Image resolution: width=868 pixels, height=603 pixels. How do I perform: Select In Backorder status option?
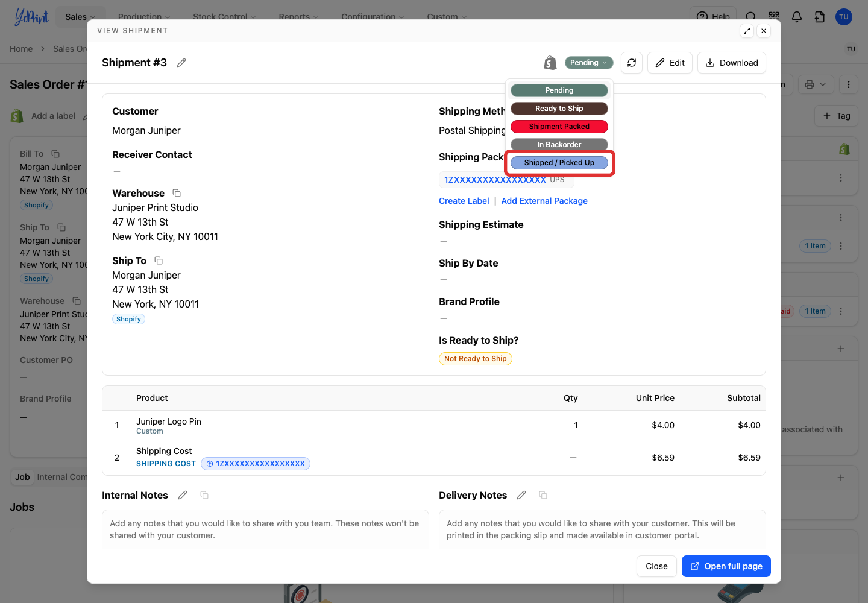pos(559,145)
